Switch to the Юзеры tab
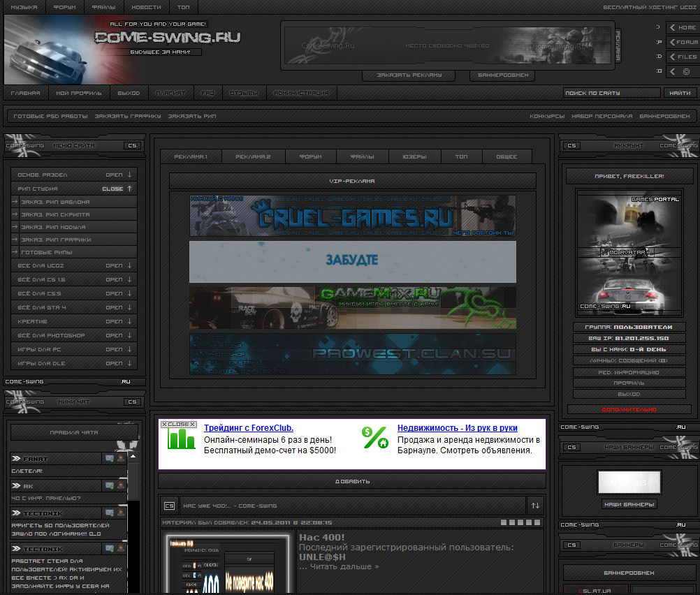 pyautogui.click(x=415, y=156)
